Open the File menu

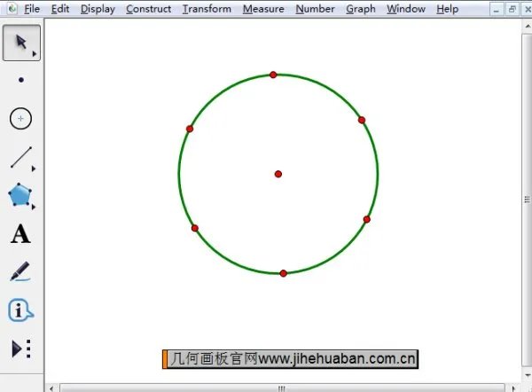click(32, 9)
